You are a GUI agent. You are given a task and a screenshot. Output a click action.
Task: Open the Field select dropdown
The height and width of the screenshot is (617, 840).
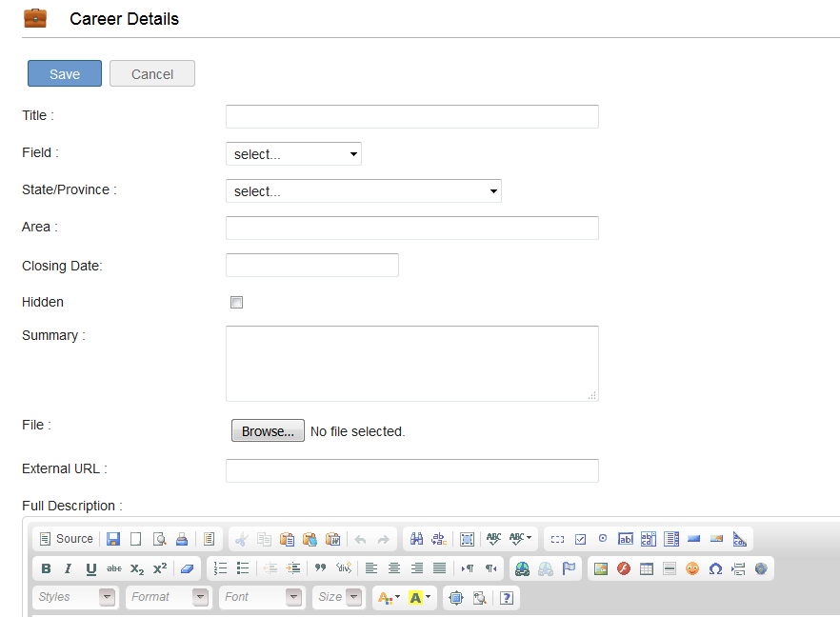pos(293,154)
